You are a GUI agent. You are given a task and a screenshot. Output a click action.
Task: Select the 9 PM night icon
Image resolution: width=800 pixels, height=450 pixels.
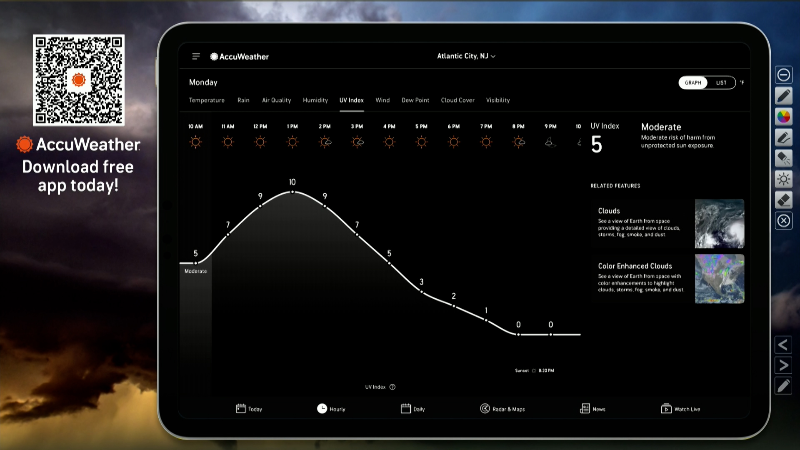coord(550,143)
